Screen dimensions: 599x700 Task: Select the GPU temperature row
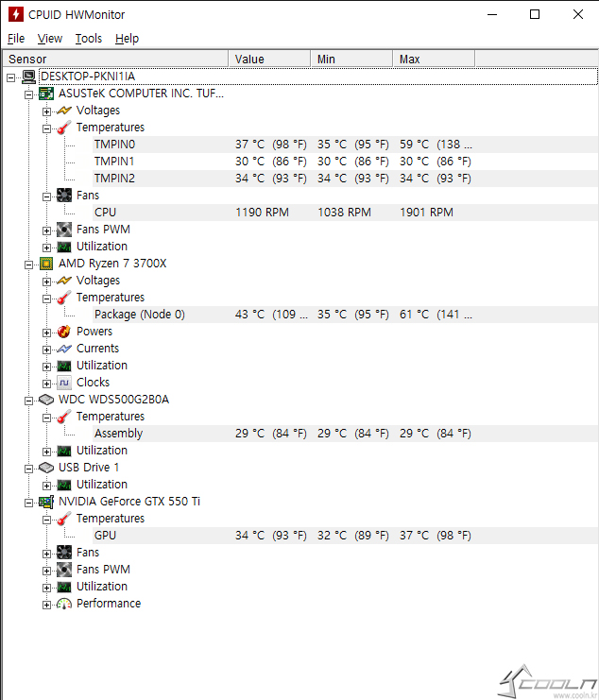coord(346,536)
